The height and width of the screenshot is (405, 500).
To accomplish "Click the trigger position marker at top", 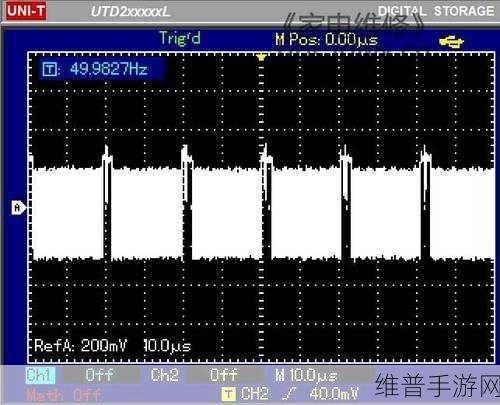I will [x=261, y=57].
